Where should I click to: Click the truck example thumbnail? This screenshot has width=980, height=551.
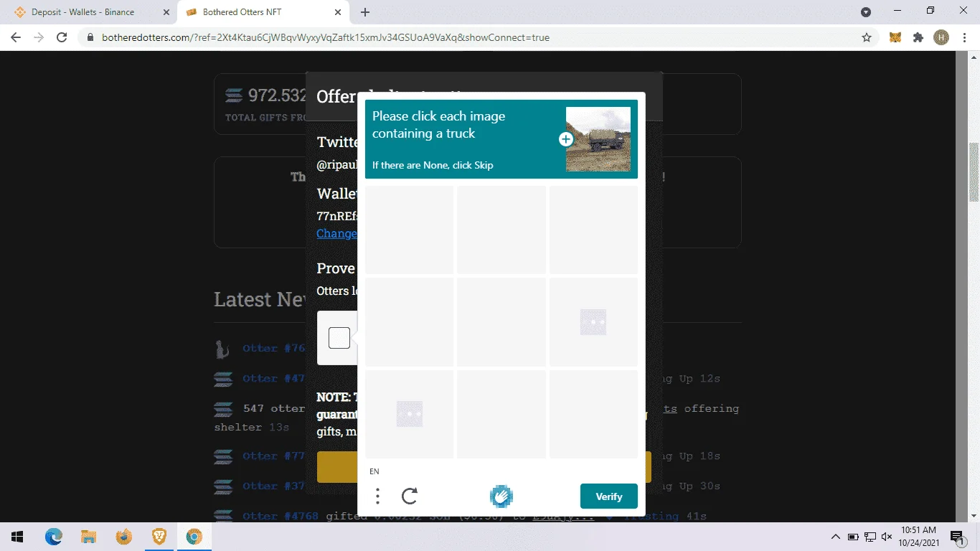(x=598, y=139)
